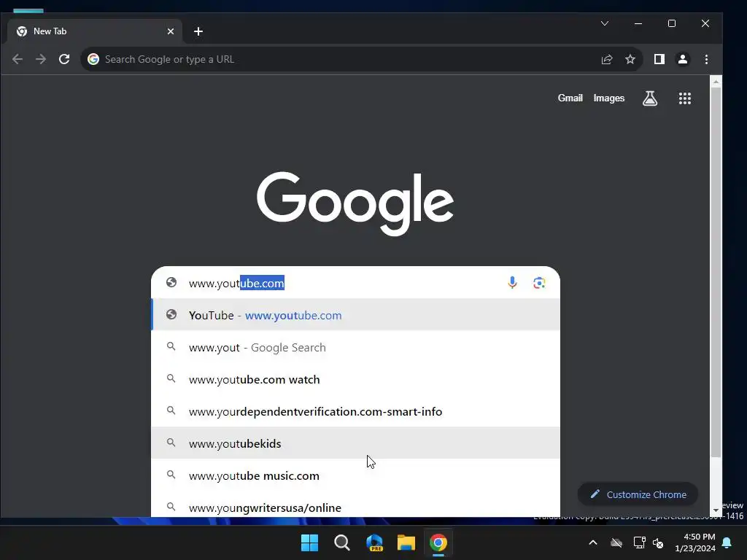Open a new tab with plus button
This screenshot has width=747, height=560.
pyautogui.click(x=198, y=31)
